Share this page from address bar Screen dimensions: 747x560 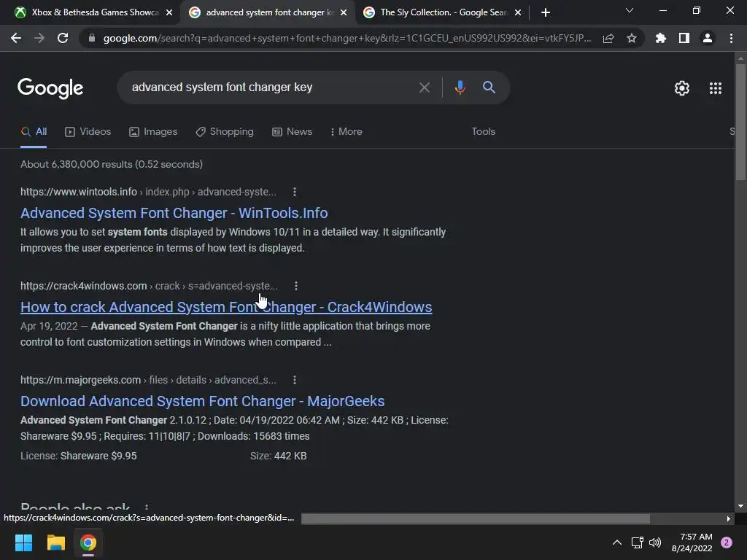click(608, 39)
